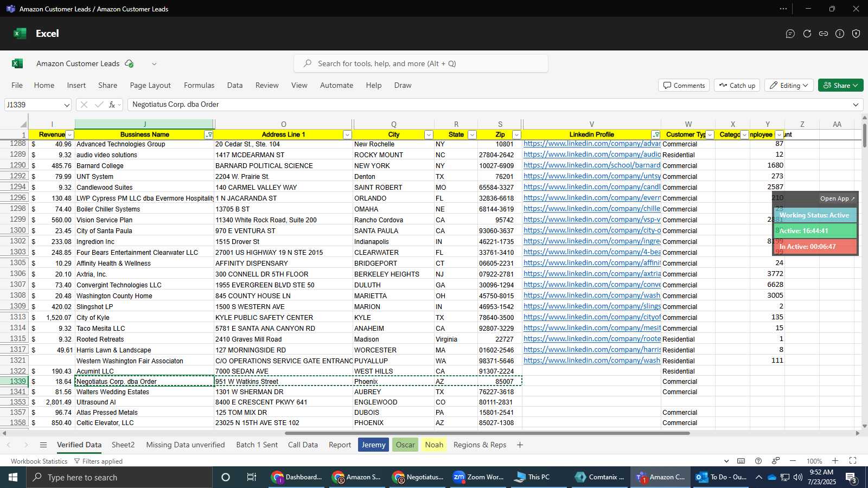Click the horizontal scrollbar thumb
868x488 pixels.
487,433
